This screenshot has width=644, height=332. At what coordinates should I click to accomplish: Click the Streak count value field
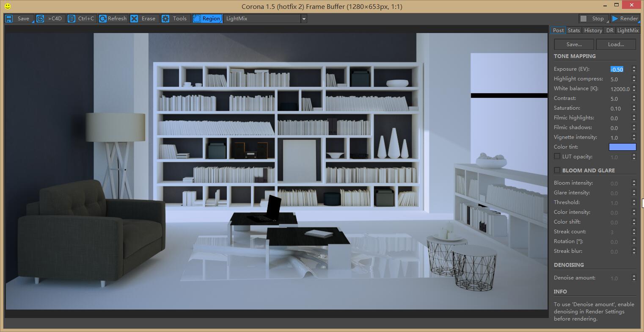(620, 232)
